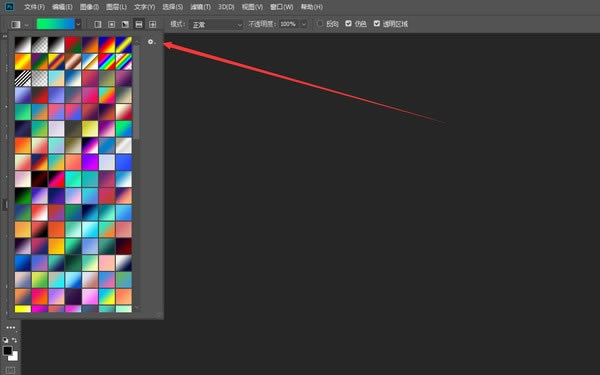Reset default foreground and background colors
The height and width of the screenshot is (375, 600).
coord(5,340)
